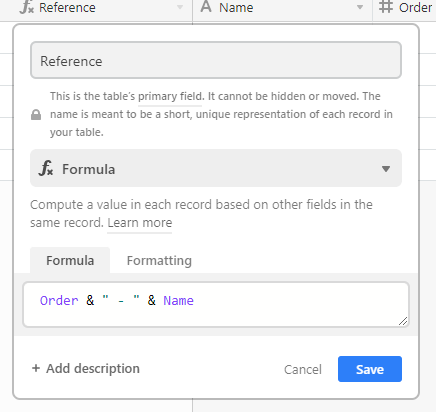The height and width of the screenshot is (412, 436).
Task: Click the number hash icon beside Order column
Action: click(386, 7)
